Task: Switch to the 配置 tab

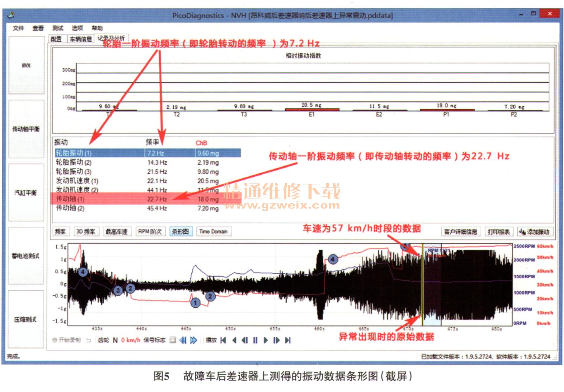Action: 56,39
